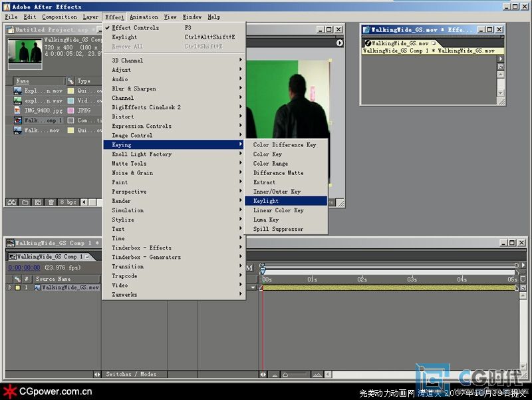Click the yellow label swatch of Expl...n.mov
The width and height of the screenshot is (532, 400).
(70, 91)
